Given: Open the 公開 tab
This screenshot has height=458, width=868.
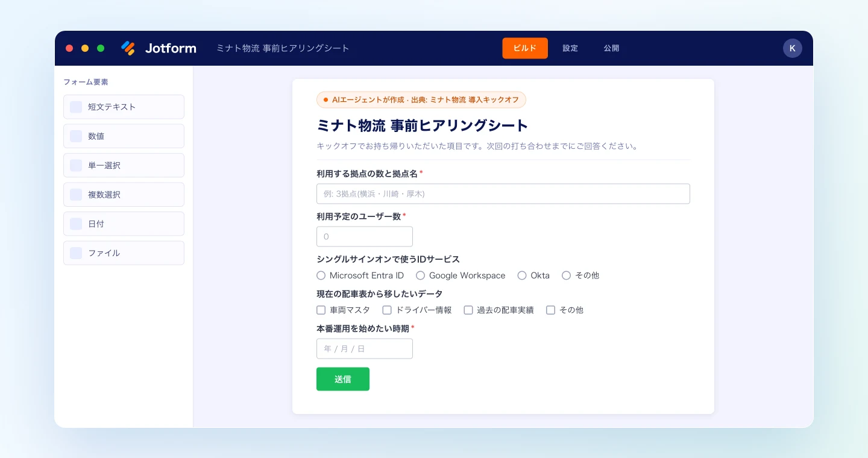Looking at the screenshot, I should pyautogui.click(x=611, y=48).
